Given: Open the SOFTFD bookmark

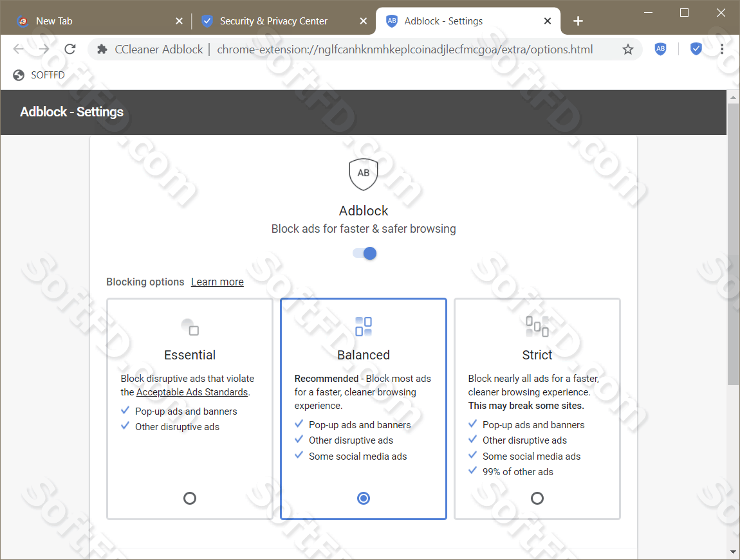Looking at the screenshot, I should (39, 75).
